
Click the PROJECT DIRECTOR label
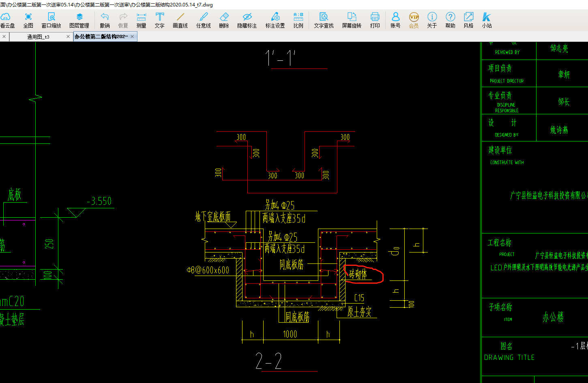tap(507, 81)
